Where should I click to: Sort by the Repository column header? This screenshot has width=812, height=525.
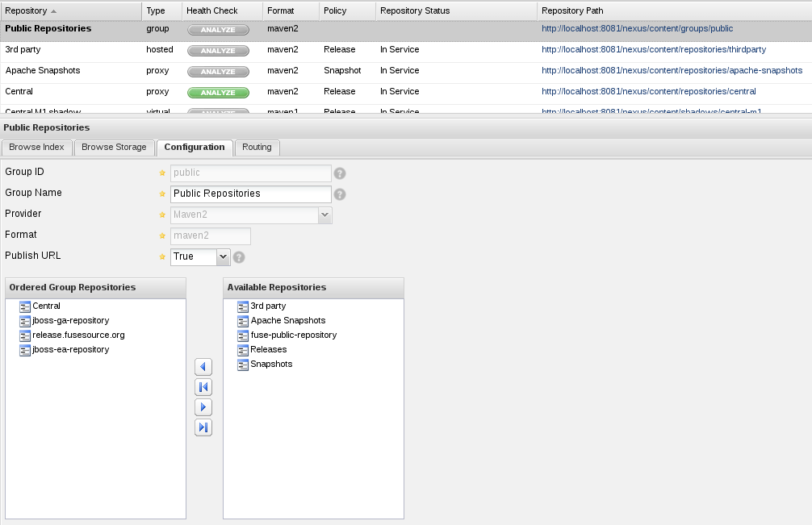(x=31, y=10)
